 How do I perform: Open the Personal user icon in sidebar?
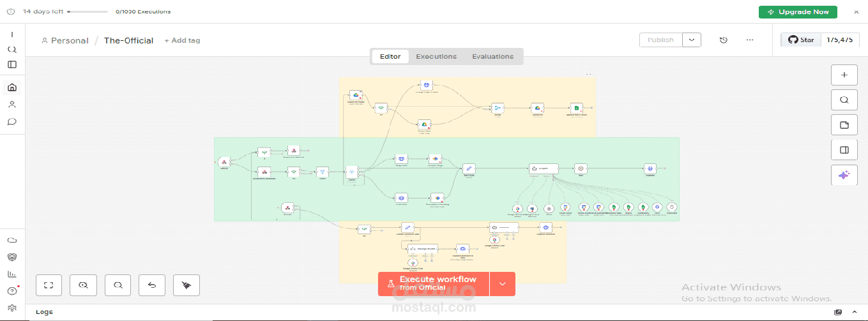click(x=12, y=105)
